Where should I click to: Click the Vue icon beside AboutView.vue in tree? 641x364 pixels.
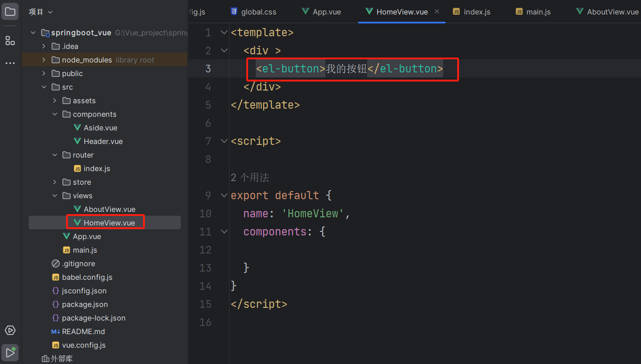click(77, 209)
